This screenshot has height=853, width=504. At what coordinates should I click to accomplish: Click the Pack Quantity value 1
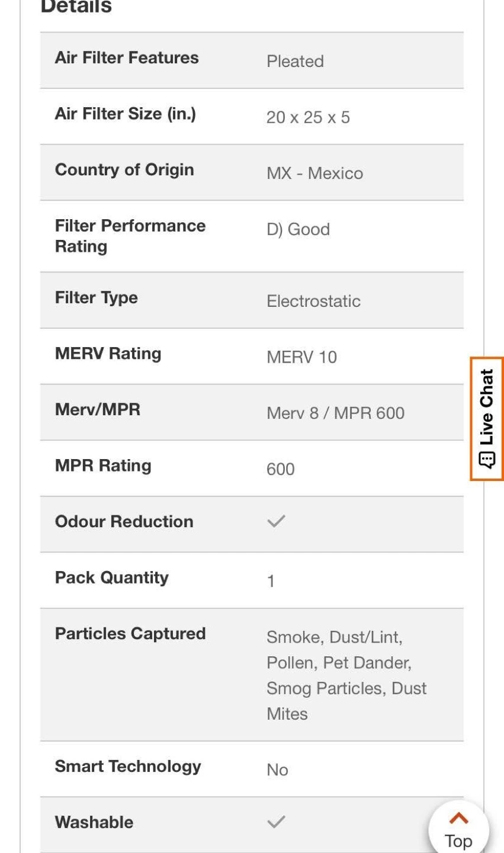tap(271, 581)
